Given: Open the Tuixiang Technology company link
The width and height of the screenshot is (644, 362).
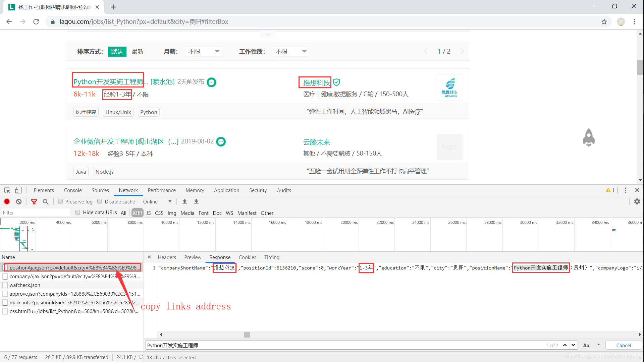Looking at the screenshot, I should 317,82.
